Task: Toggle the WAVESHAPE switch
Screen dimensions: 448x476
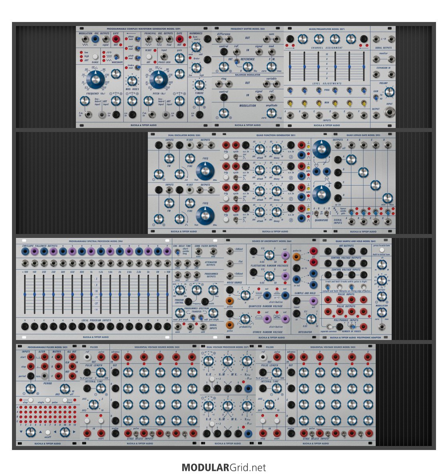Action: 116,57
